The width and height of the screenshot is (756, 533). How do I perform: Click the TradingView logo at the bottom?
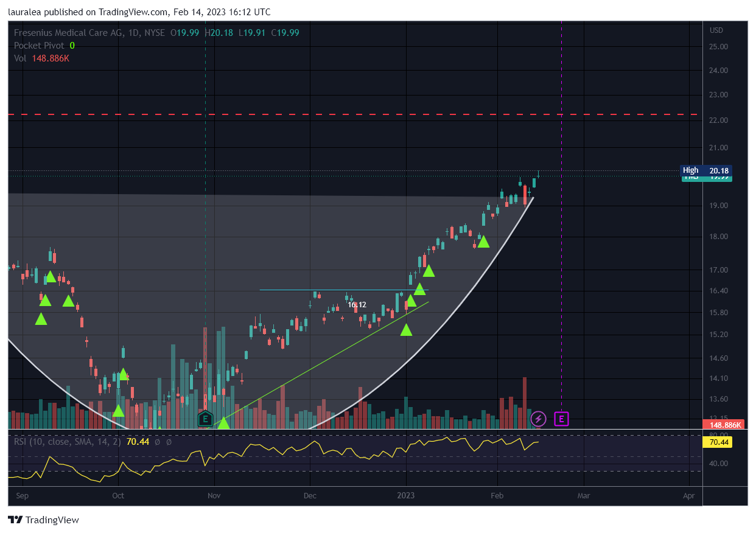[x=44, y=520]
